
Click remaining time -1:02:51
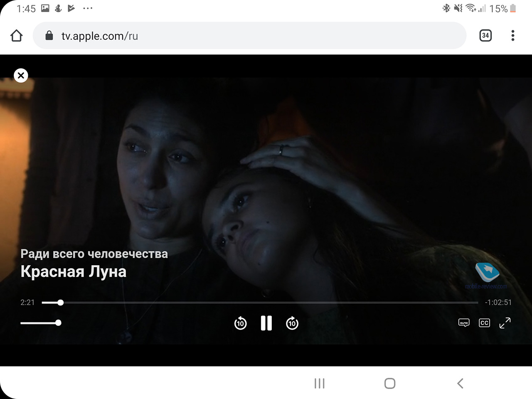pos(498,303)
